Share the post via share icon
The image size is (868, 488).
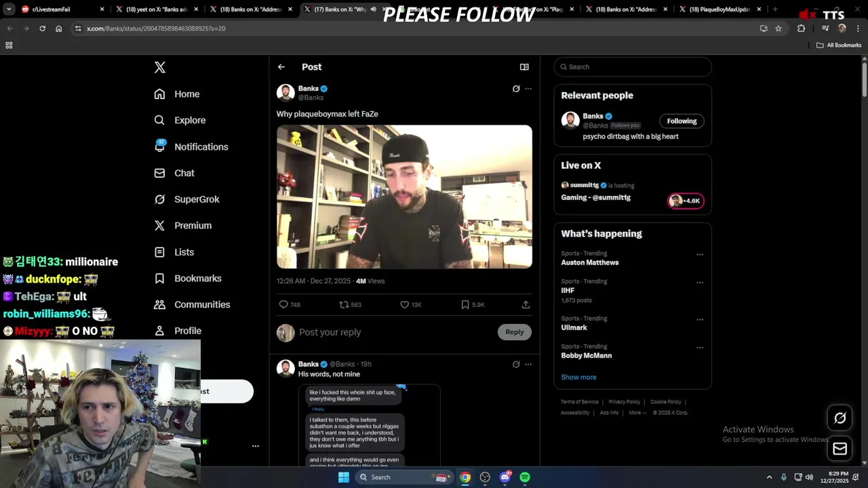click(x=526, y=305)
